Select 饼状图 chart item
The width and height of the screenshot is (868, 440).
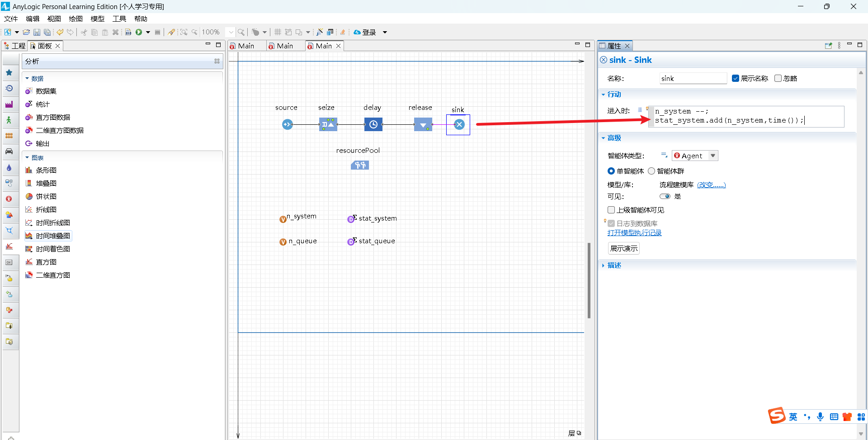coord(41,196)
